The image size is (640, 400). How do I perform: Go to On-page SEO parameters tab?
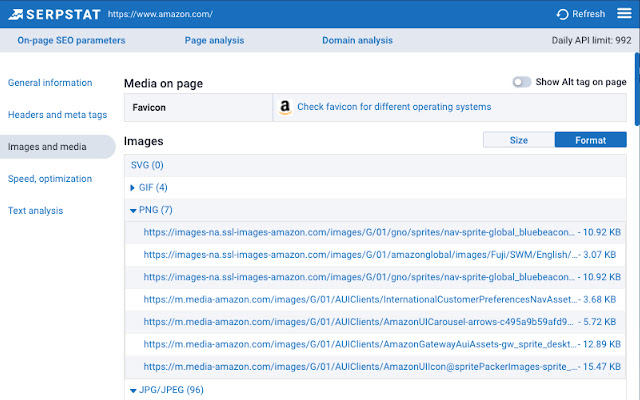point(71,41)
